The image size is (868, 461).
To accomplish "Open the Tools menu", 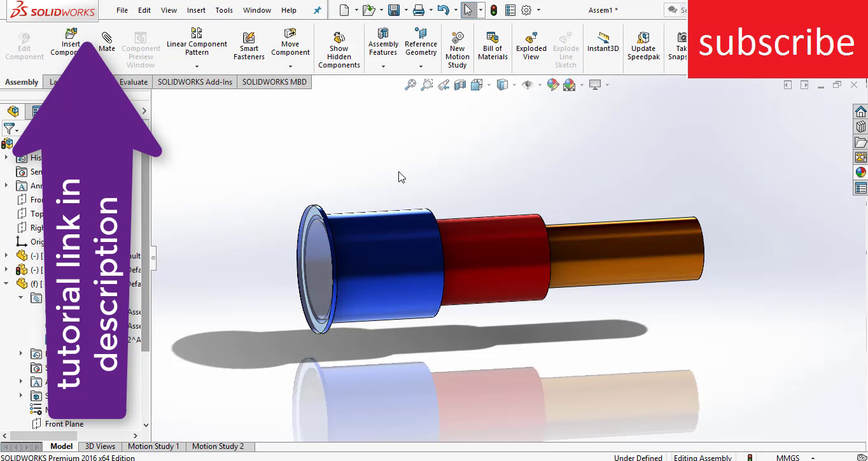I will (224, 10).
